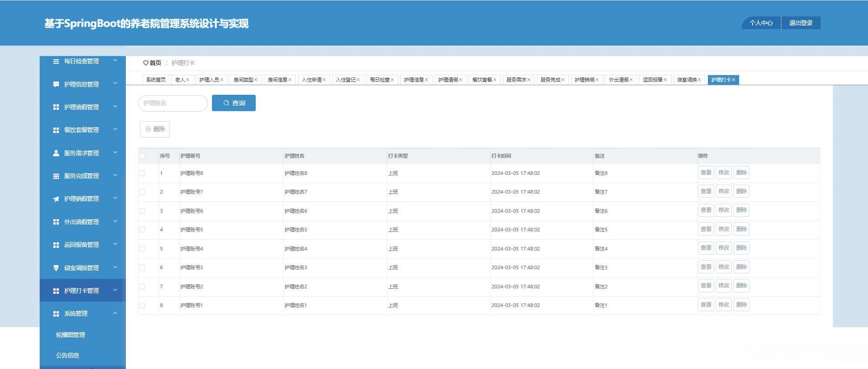Click 修改 for row 护理账号1
The height and width of the screenshot is (369, 868).
click(724, 305)
